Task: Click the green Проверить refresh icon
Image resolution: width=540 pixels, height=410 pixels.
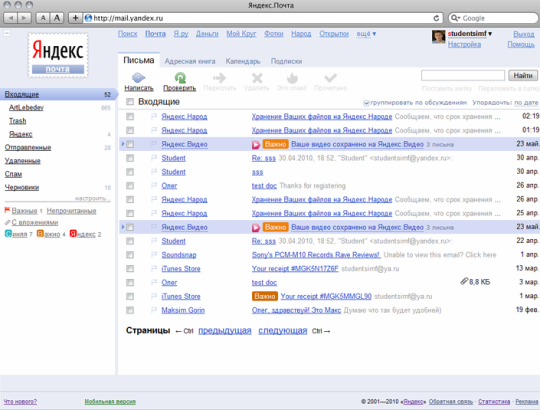Action: (x=180, y=78)
